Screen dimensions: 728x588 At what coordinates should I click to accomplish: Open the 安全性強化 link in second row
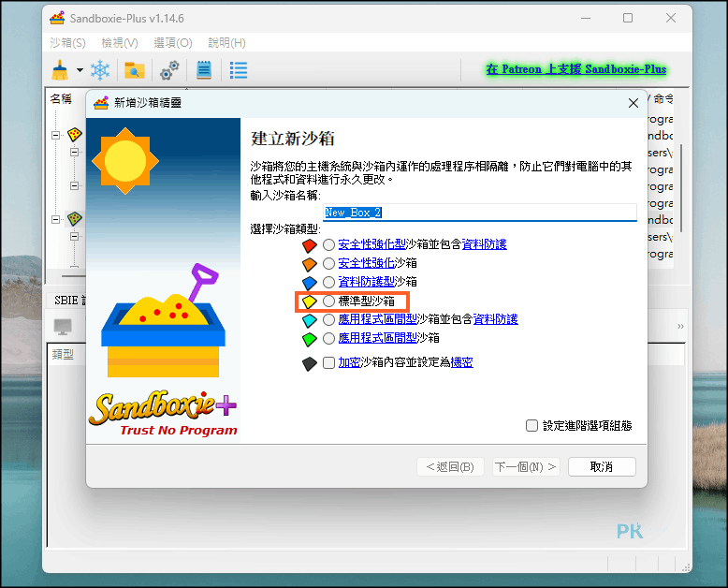(366, 263)
